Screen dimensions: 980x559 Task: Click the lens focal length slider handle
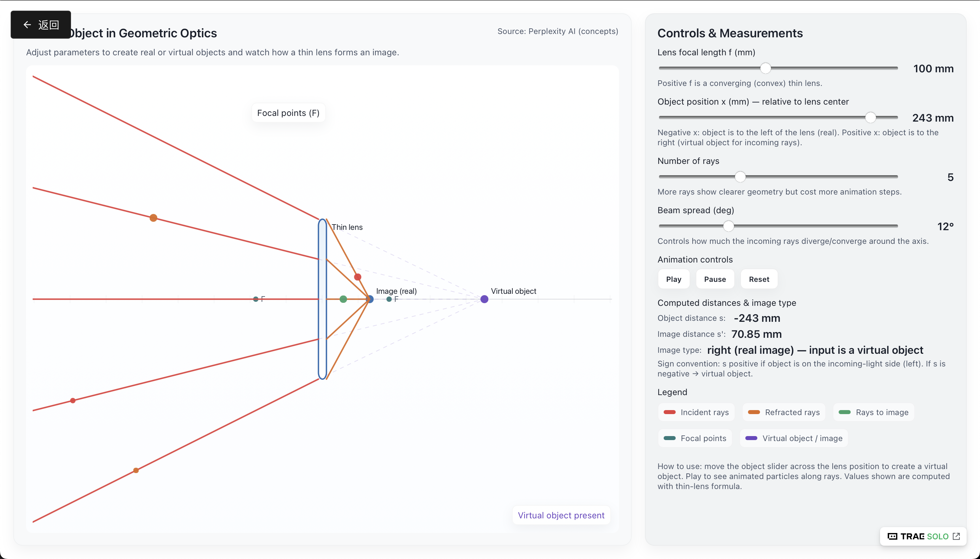(766, 68)
